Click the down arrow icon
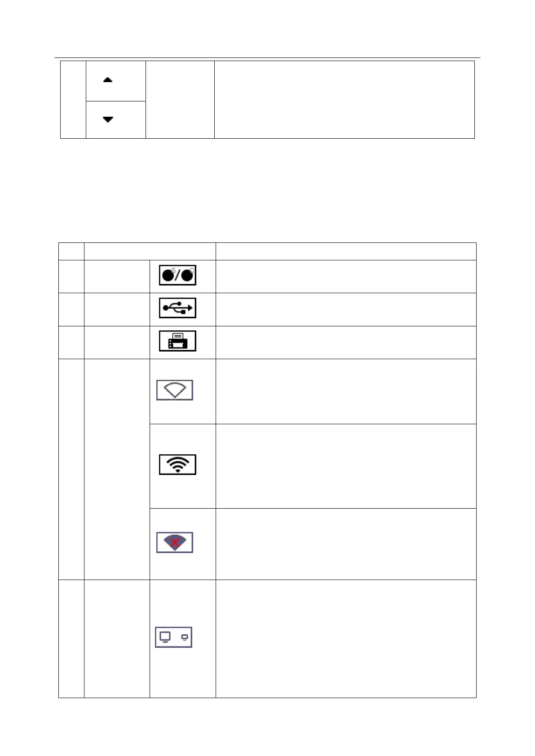Viewport: 535px width, 756px height. point(108,119)
